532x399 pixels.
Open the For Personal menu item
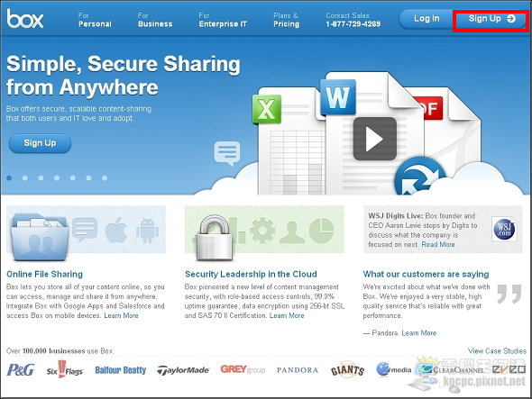click(95, 20)
